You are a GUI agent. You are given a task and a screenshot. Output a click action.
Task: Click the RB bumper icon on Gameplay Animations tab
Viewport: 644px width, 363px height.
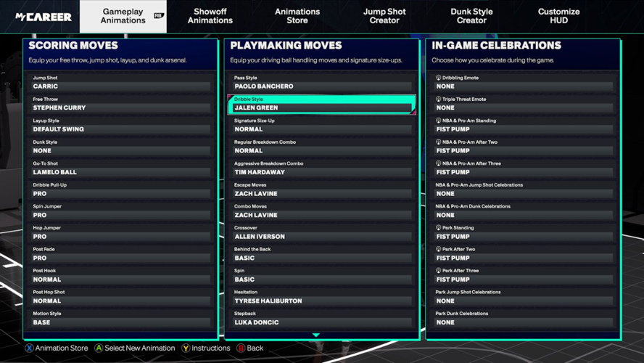pyautogui.click(x=159, y=16)
